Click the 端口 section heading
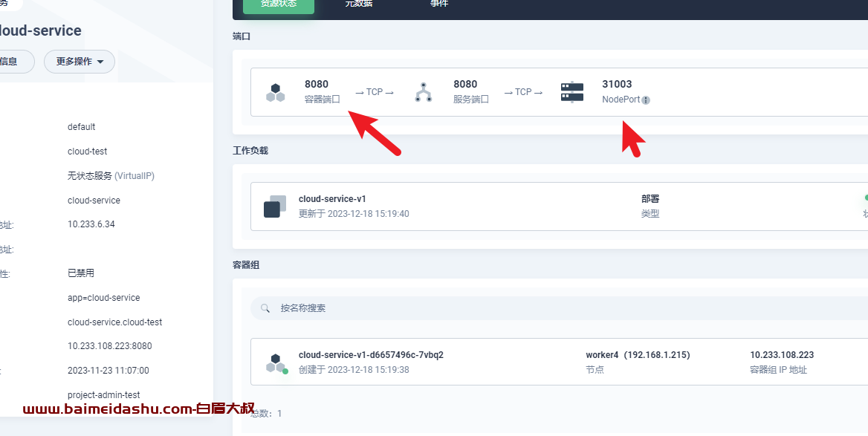 click(242, 36)
